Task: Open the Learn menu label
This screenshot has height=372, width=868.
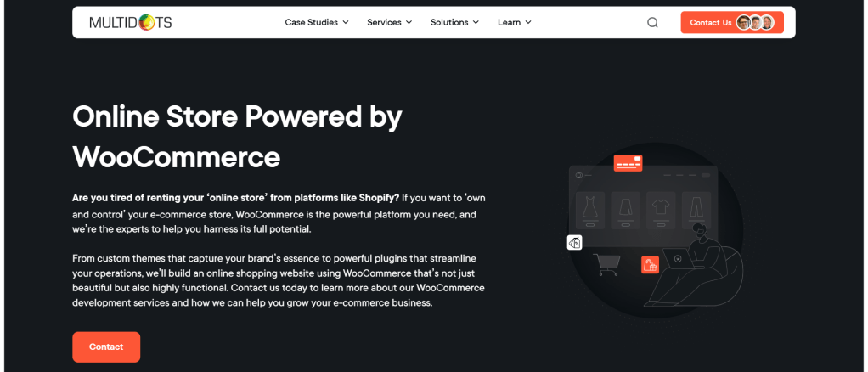Action: (x=509, y=22)
